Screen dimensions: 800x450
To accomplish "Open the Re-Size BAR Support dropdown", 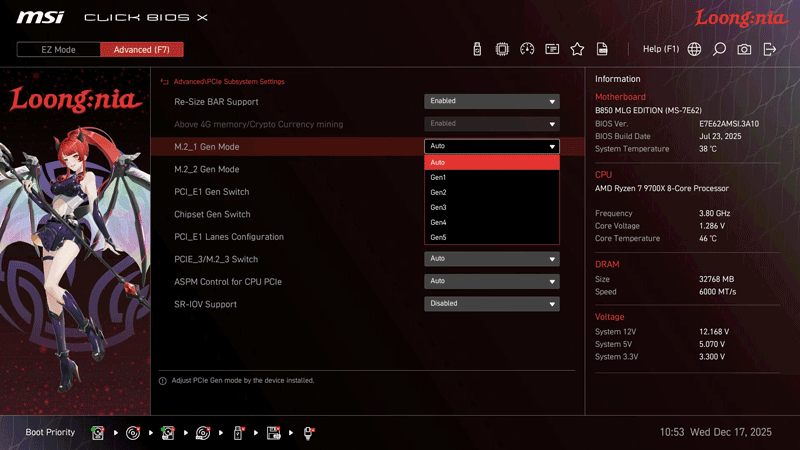I will tap(491, 101).
